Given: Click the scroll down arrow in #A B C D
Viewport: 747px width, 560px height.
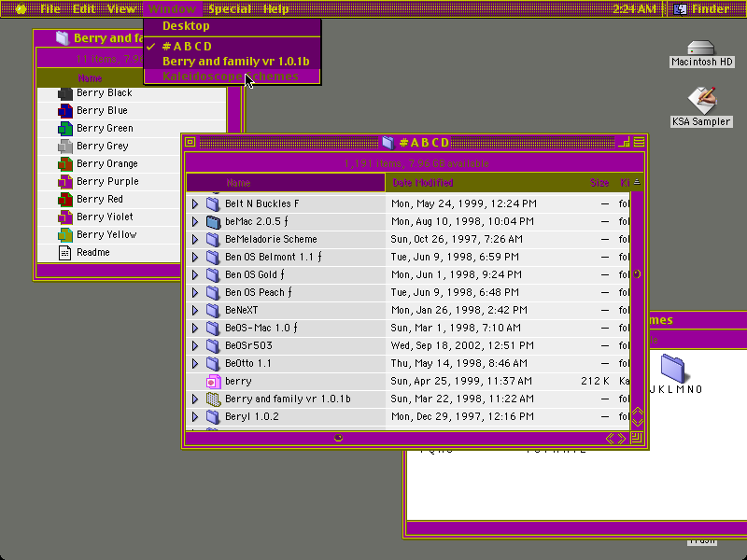Looking at the screenshot, I should click(x=637, y=422).
